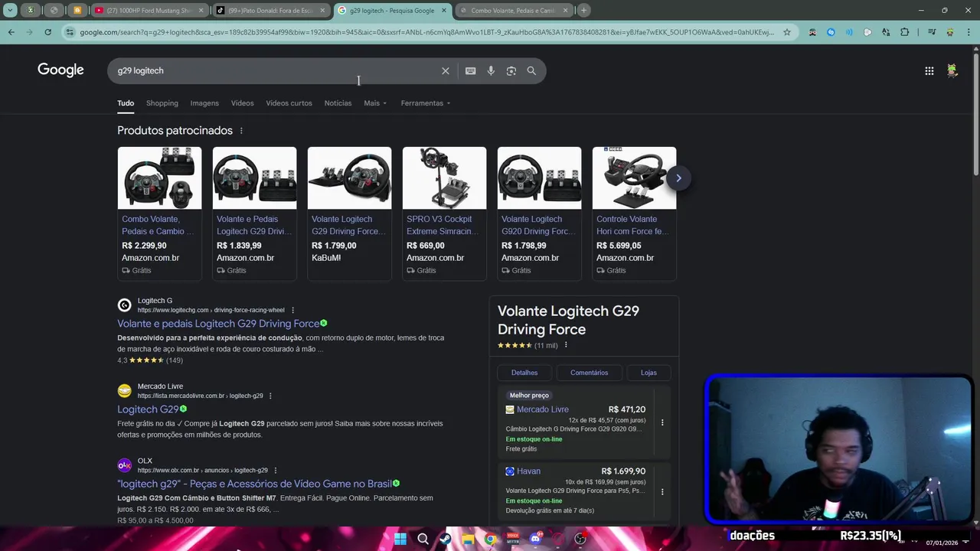Switch to the Imagens tab
Image resolution: width=980 pixels, height=551 pixels.
[204, 103]
